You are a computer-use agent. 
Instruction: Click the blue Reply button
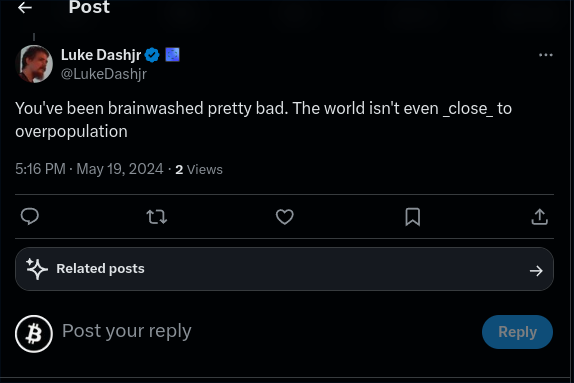click(x=517, y=332)
